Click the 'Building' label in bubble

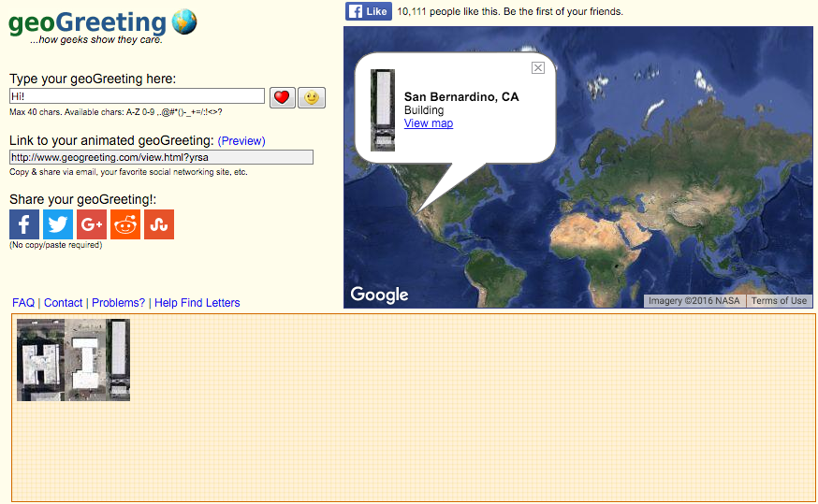point(424,110)
